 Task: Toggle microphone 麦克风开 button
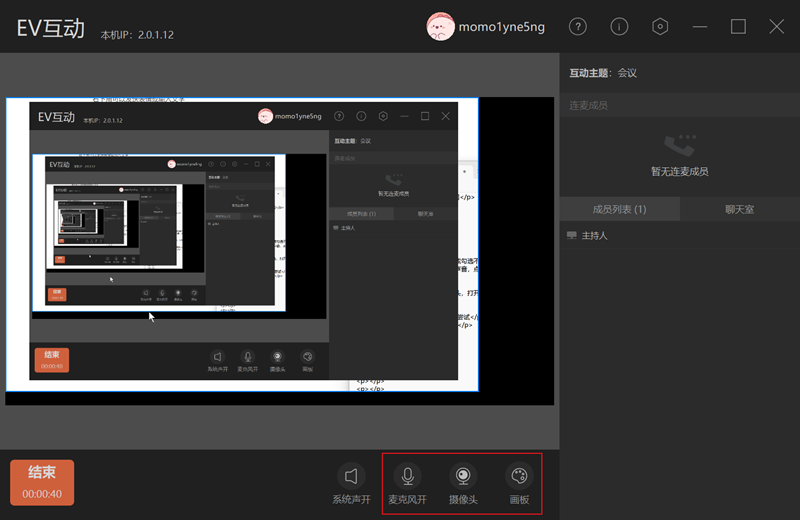407,484
